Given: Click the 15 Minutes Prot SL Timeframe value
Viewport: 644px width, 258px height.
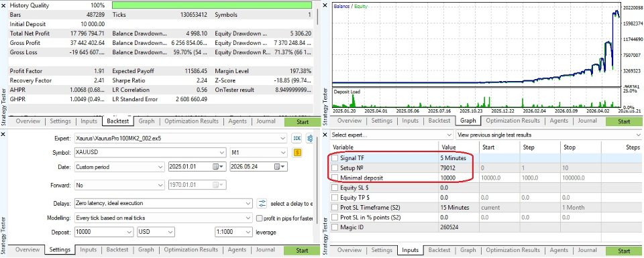Looking at the screenshot, I should (x=455, y=207).
